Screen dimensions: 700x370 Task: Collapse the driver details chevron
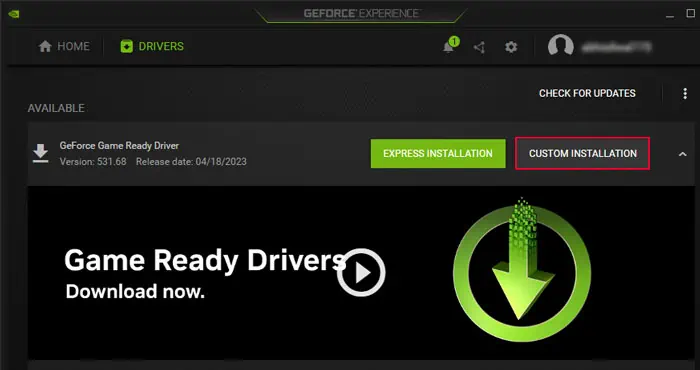(x=683, y=154)
